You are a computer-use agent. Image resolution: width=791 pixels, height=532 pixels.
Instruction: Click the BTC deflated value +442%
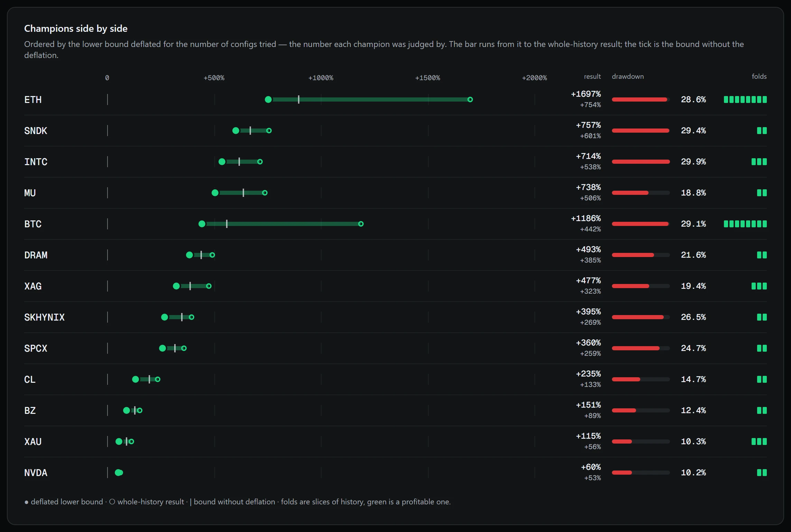(x=590, y=229)
